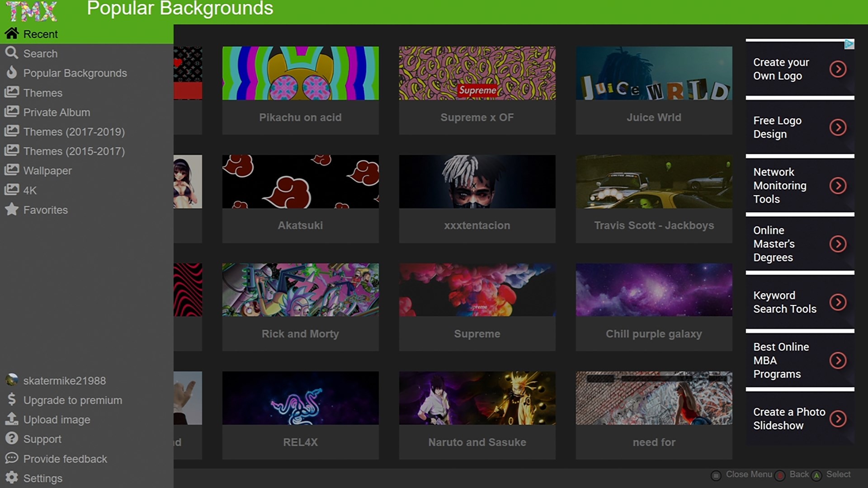Click the Upgrade to premium dollar icon
This screenshot has width=868, height=488.
coord(11,400)
